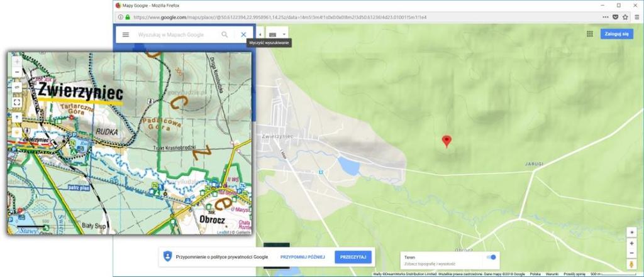Image resolution: width=644 pixels, height=277 pixels.
Task: Click the 'Zaloguj się' sign-in button
Action: 616,34
